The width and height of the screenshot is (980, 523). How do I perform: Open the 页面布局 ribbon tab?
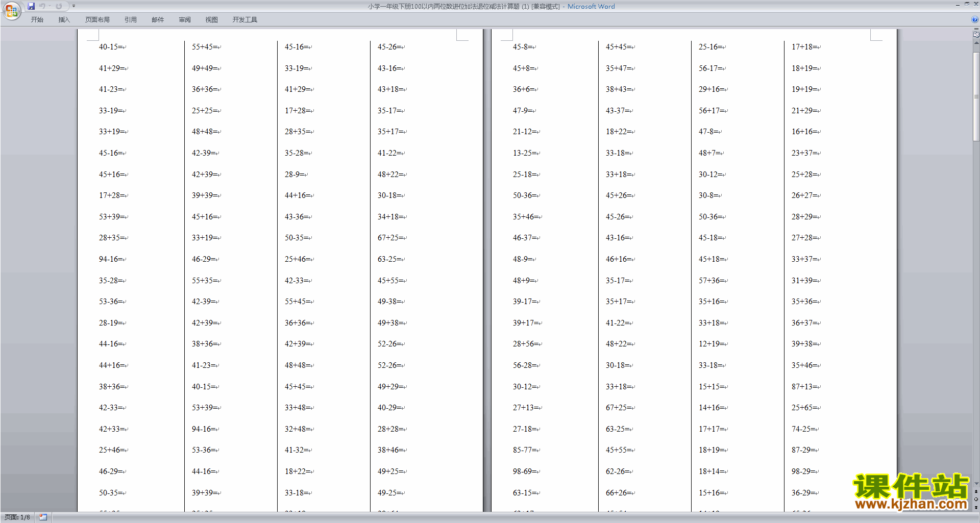coord(97,19)
